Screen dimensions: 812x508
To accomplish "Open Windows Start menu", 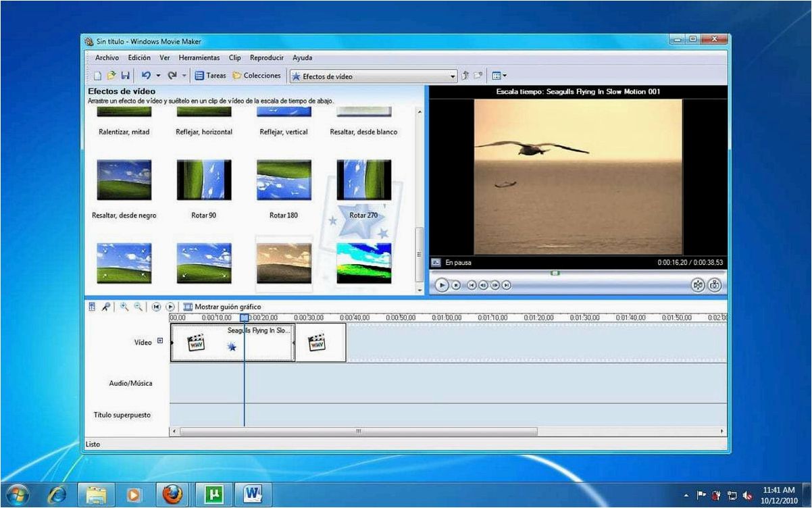I will 16,494.
